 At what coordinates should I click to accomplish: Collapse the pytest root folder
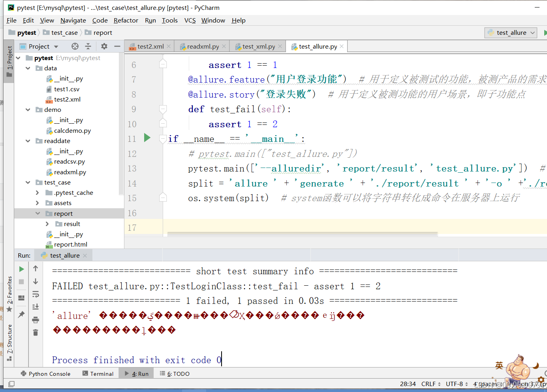[18, 58]
